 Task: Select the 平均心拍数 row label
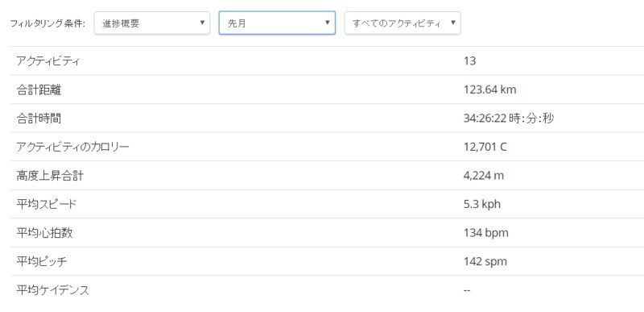pos(45,233)
